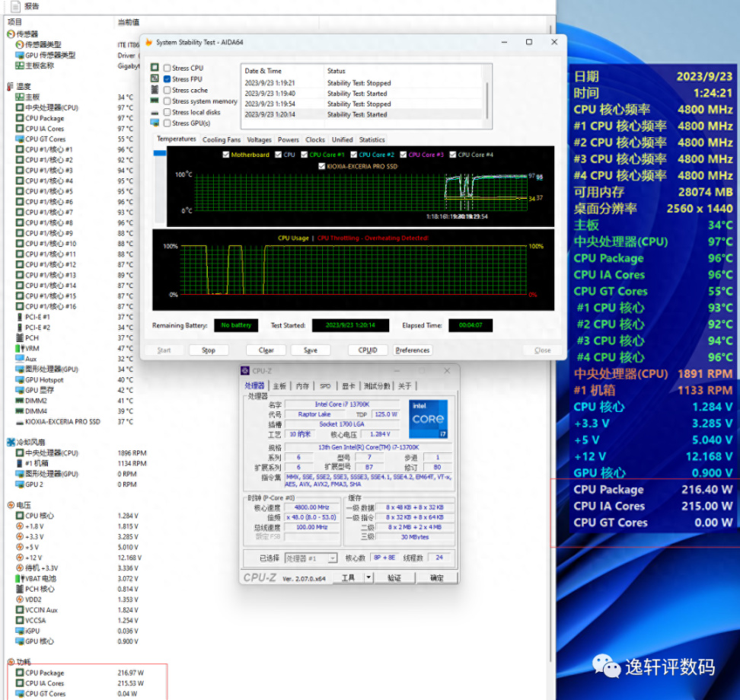Switch to the Cooling Fans tab
The width and height of the screenshot is (740, 700).
click(221, 140)
